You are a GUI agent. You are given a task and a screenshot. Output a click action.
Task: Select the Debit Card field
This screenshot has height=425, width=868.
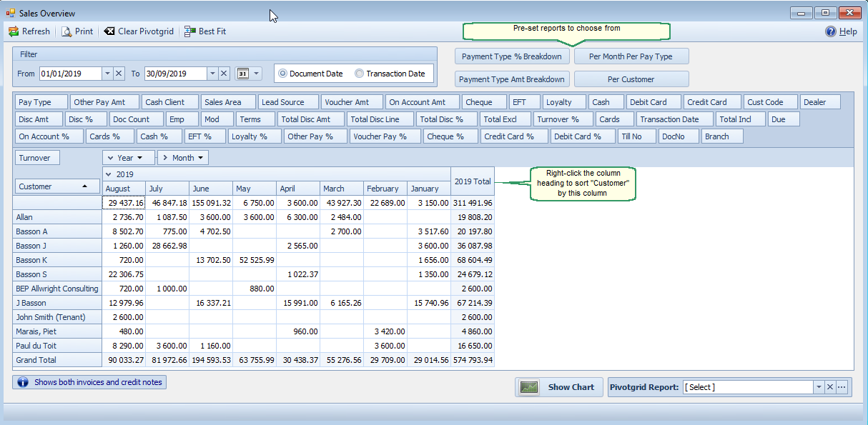[x=654, y=102]
